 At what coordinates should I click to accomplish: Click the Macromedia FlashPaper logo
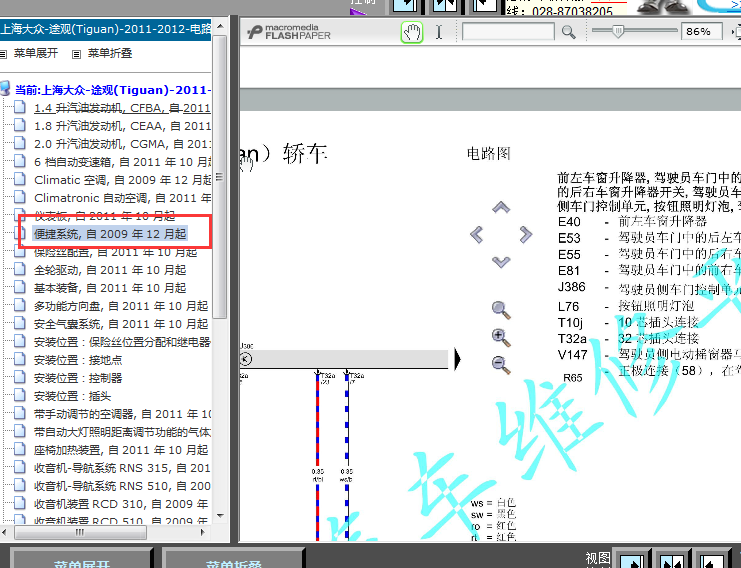click(x=289, y=32)
